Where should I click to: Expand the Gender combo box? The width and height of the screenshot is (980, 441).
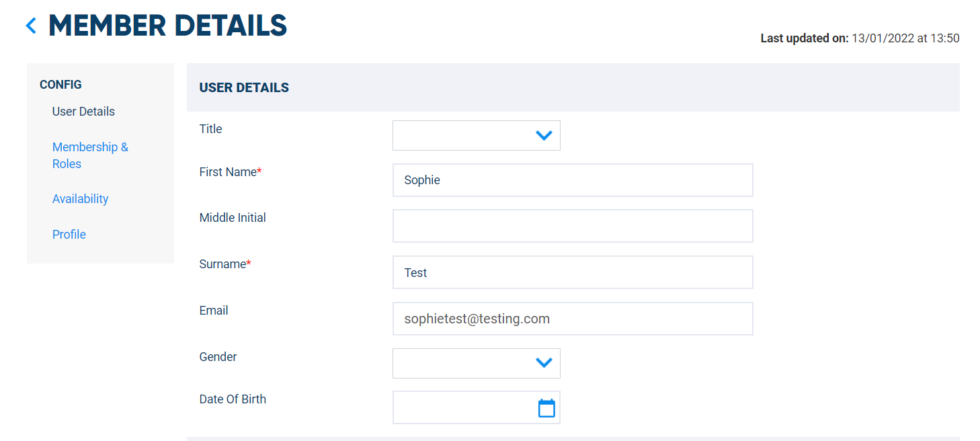tap(477, 363)
